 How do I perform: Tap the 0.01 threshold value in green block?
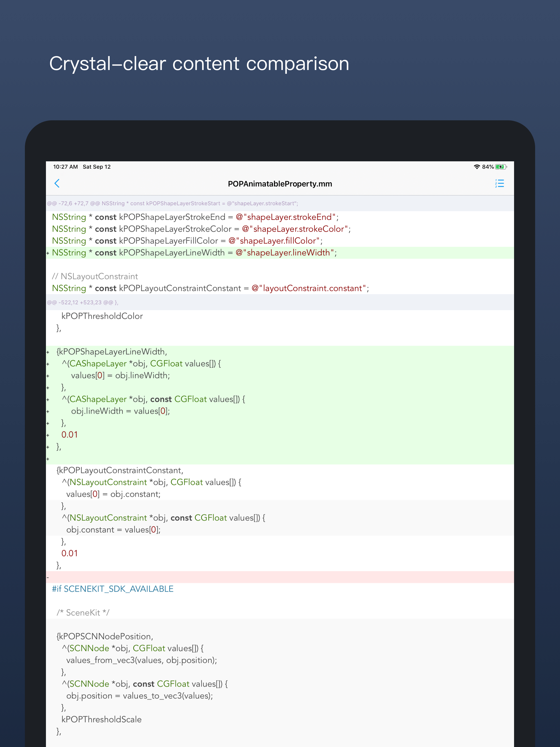(69, 435)
